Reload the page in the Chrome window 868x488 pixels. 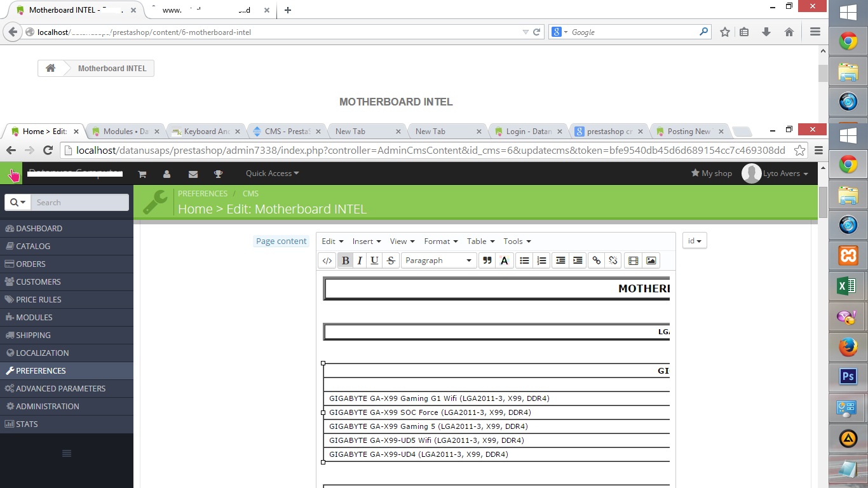48,151
